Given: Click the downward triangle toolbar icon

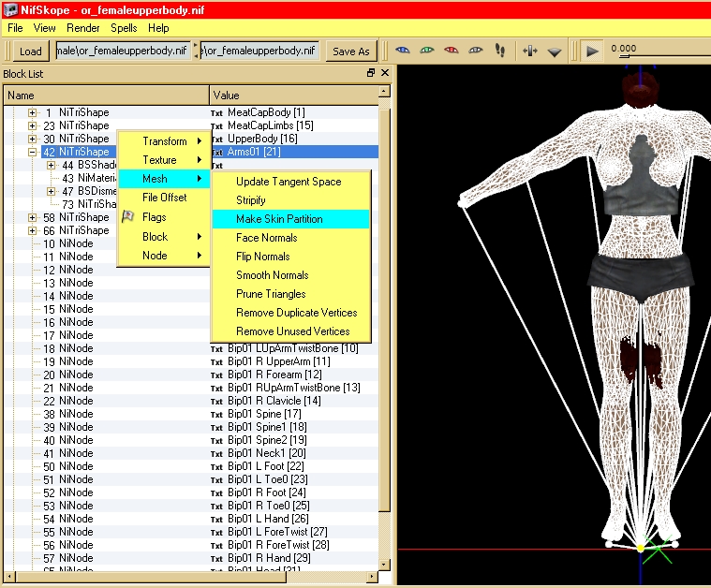Looking at the screenshot, I should (x=555, y=52).
